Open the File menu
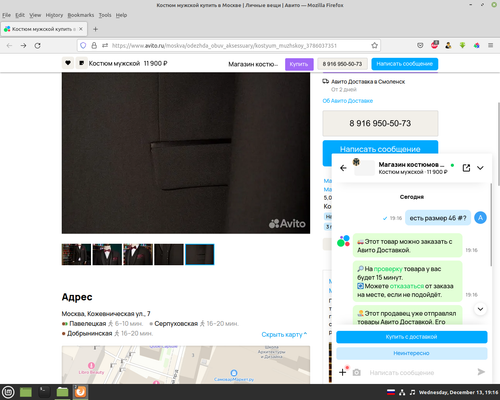The image size is (500, 400). point(6,15)
